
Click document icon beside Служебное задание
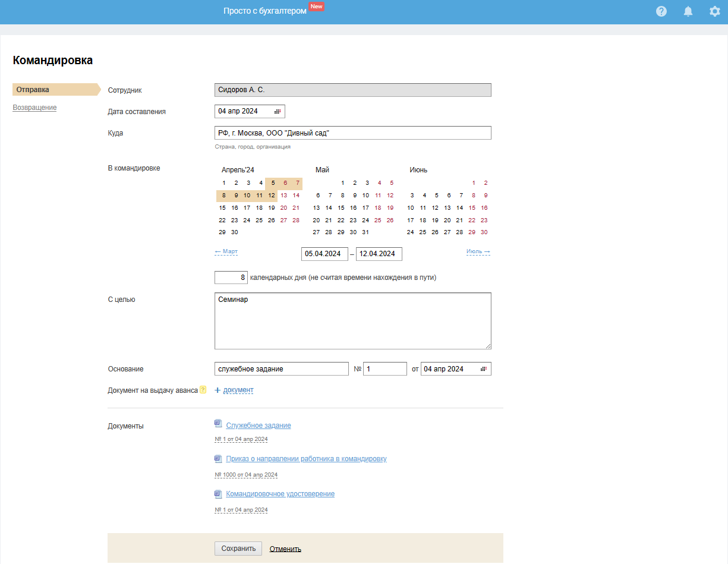[218, 424]
